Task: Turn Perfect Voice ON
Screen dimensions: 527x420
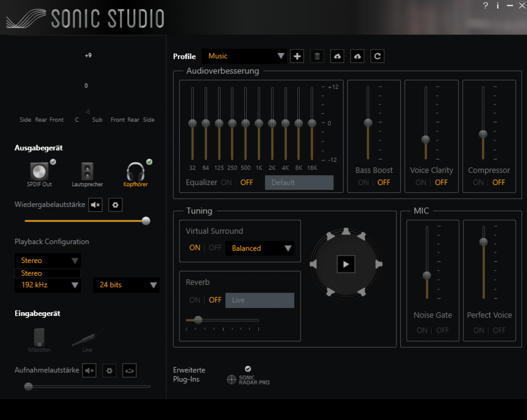Action: click(x=479, y=331)
